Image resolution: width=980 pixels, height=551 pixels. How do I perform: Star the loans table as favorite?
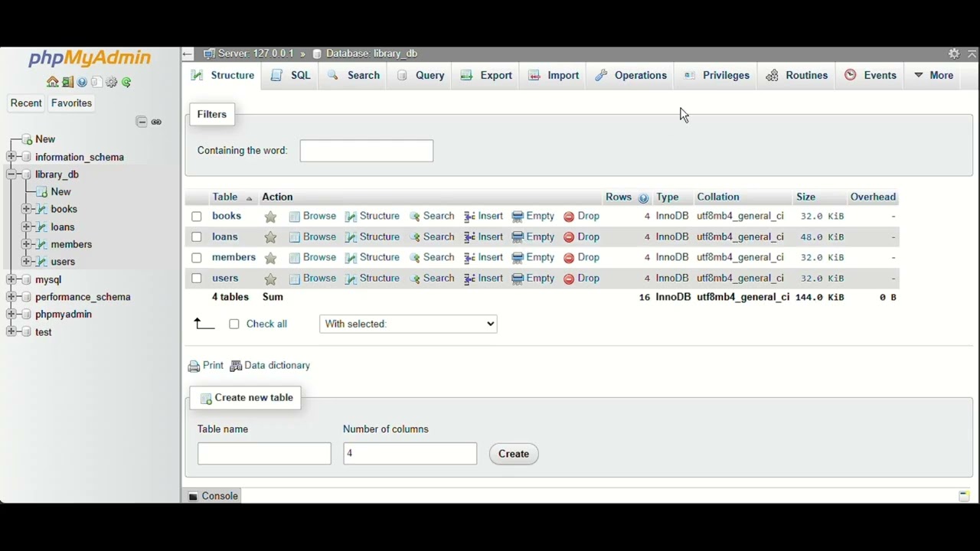pyautogui.click(x=270, y=237)
